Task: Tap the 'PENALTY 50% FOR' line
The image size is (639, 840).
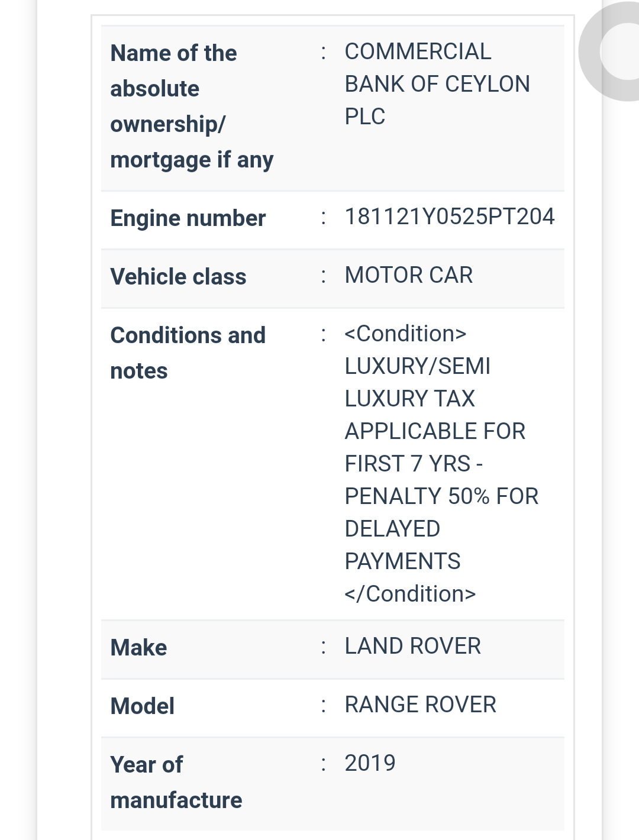Action: click(441, 496)
